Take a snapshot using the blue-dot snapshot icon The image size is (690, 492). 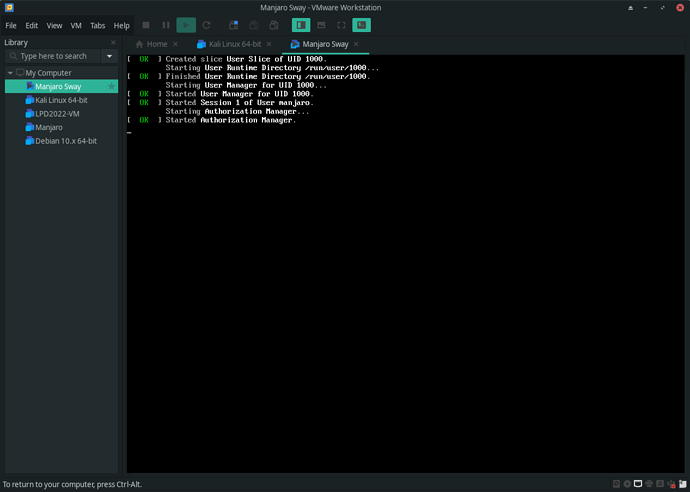click(234, 26)
